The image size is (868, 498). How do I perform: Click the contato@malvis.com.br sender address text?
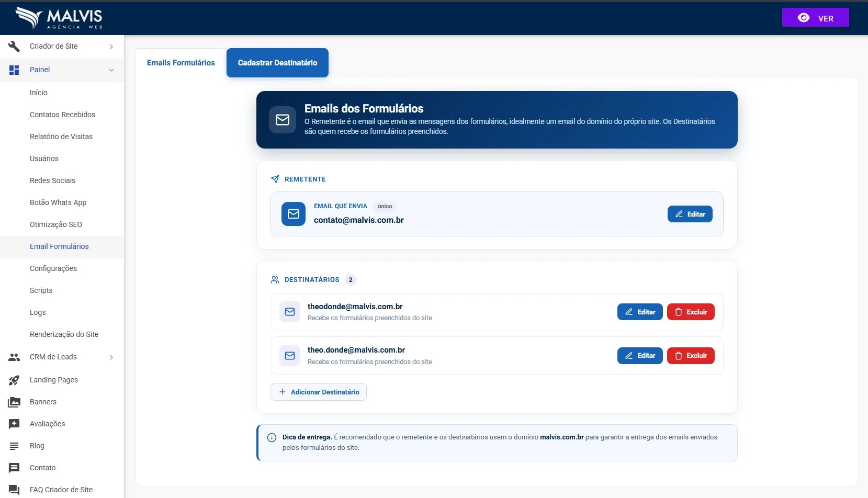pos(359,220)
